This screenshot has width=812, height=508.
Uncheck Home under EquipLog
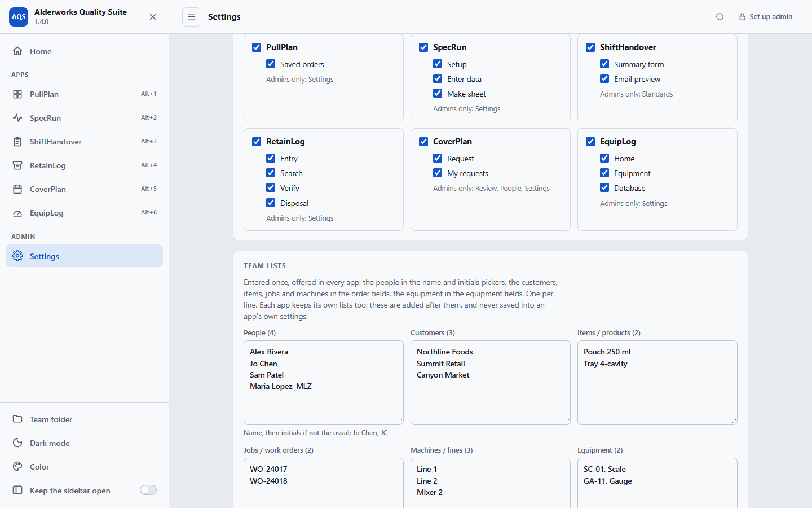pyautogui.click(x=604, y=159)
